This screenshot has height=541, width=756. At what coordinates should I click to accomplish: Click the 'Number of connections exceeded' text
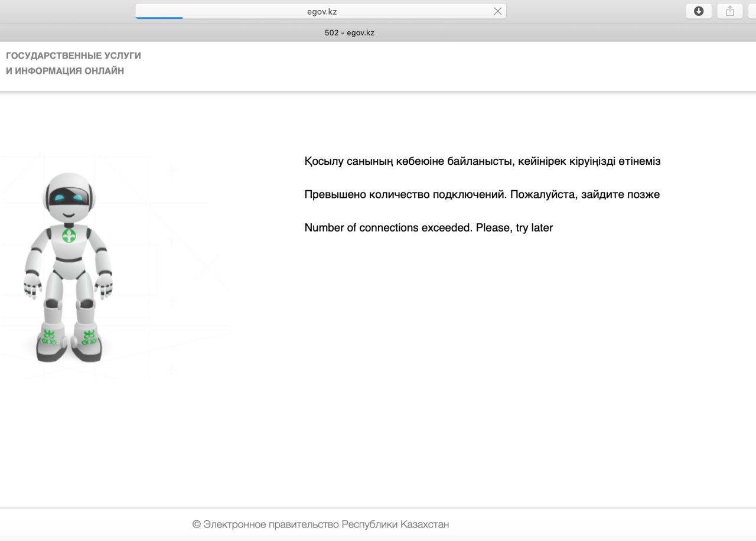click(x=429, y=227)
